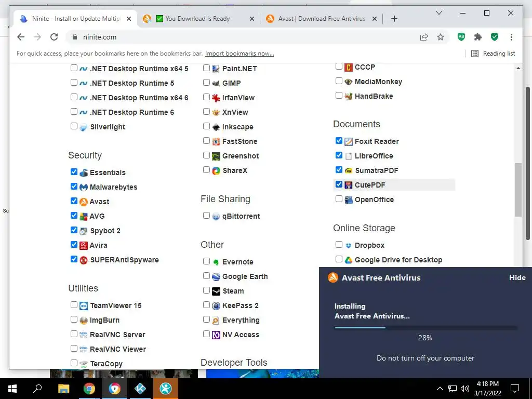Click the Avira icon in Security list

[84, 245]
